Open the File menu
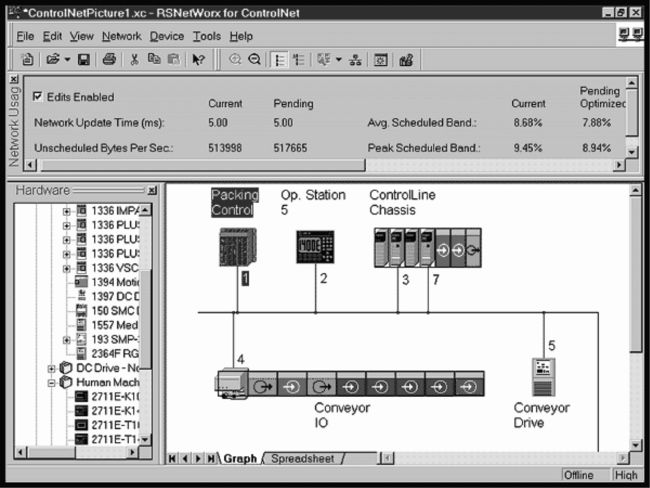 (25, 36)
